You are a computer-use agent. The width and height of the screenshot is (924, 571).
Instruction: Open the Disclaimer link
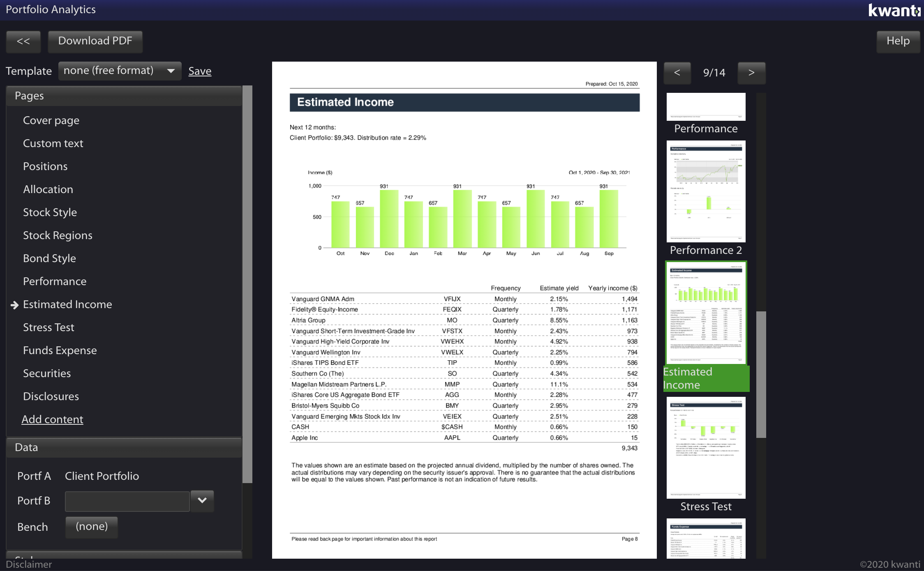tap(29, 564)
